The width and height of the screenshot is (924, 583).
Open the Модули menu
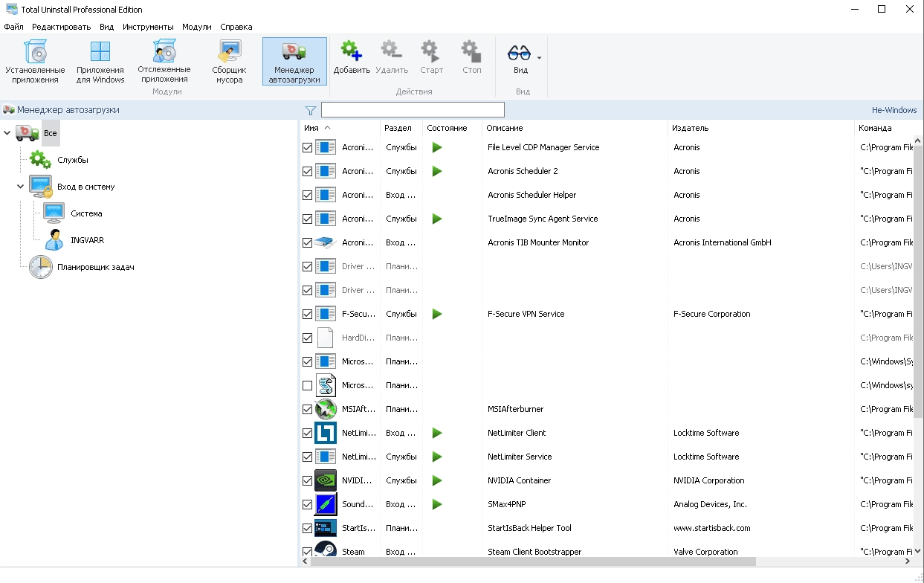(x=197, y=27)
